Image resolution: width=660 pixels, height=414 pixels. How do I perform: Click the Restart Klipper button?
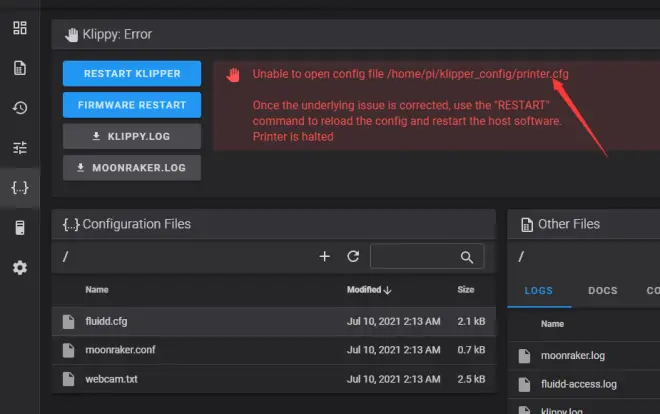click(x=132, y=74)
